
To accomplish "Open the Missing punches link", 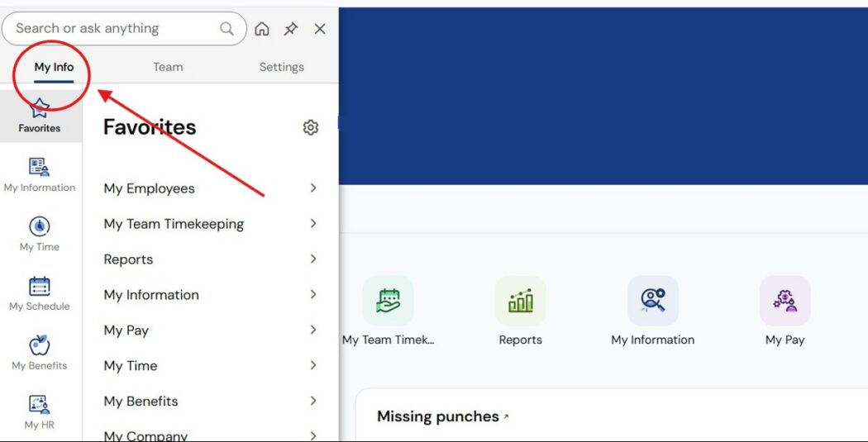I will (438, 416).
